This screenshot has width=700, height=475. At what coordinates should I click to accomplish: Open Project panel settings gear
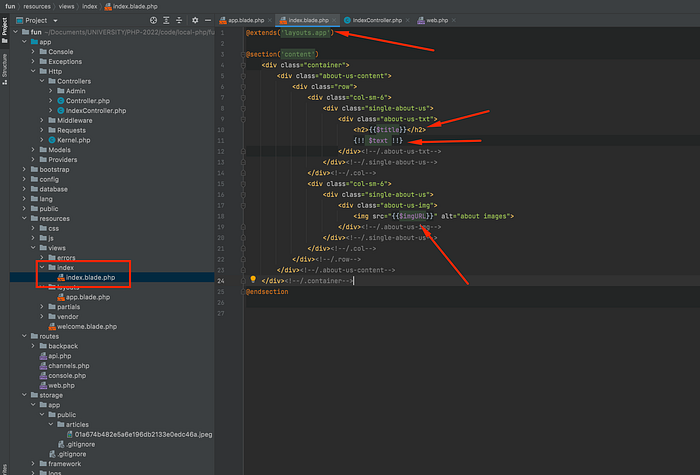195,21
